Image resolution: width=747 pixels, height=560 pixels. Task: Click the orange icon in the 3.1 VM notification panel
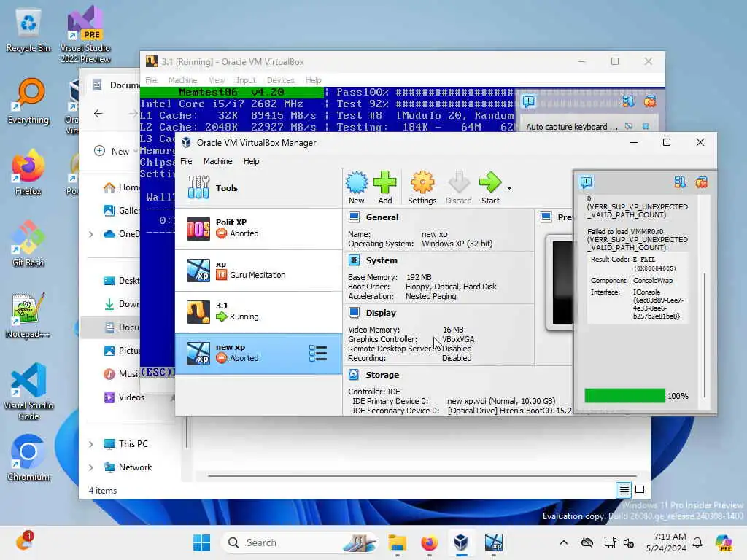[650, 101]
